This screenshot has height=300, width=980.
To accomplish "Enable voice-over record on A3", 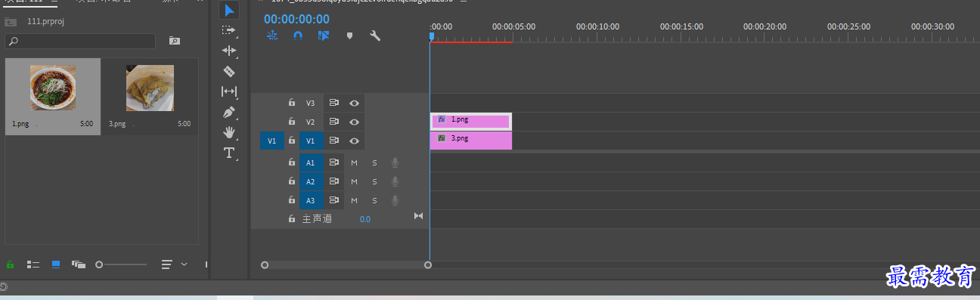I will 395,200.
